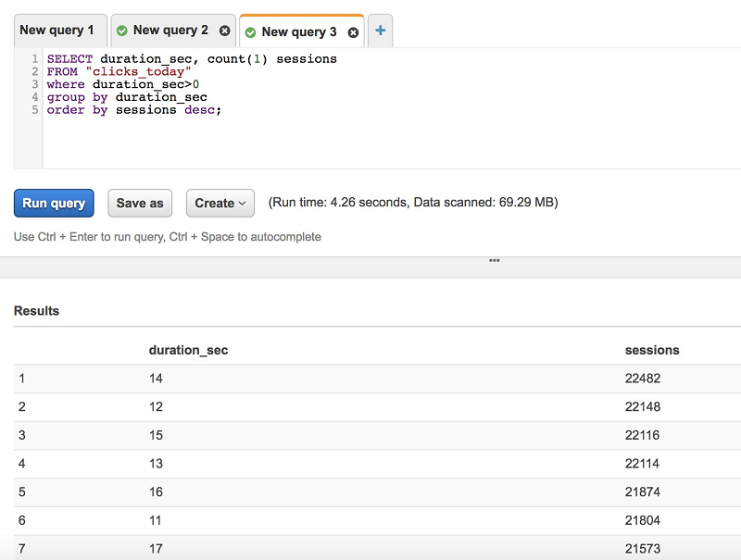Select sessions cell value 21573

643,549
